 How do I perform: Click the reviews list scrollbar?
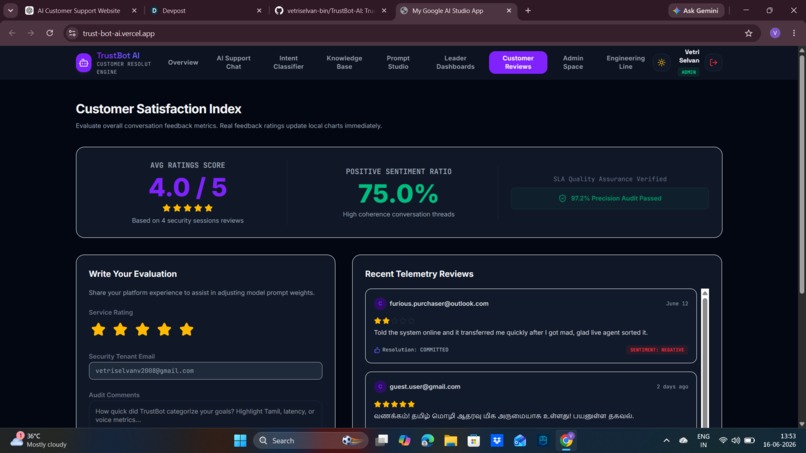click(x=705, y=363)
